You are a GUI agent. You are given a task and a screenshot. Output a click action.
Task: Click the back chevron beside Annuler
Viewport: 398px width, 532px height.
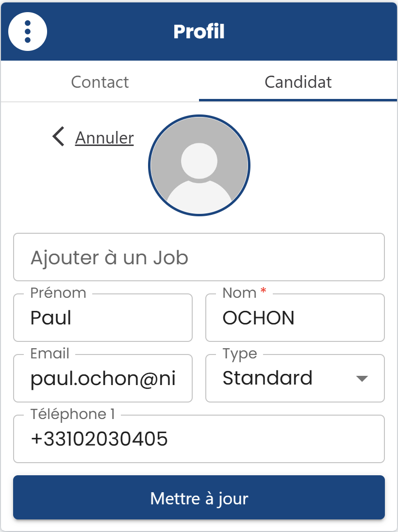coord(58,137)
